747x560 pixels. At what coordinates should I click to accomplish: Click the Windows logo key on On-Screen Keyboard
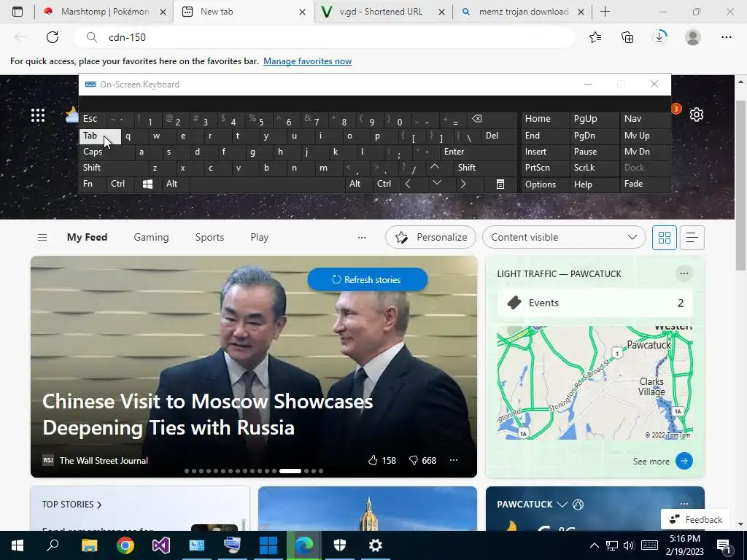pos(147,184)
